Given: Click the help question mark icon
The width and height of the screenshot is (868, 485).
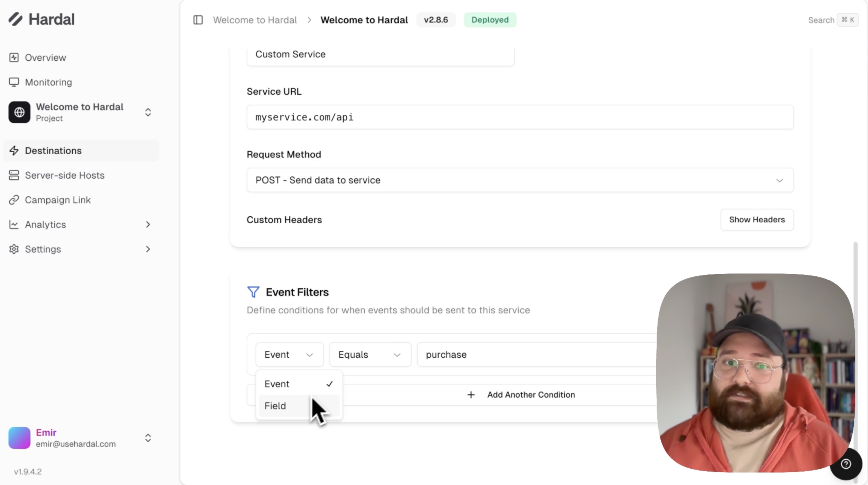Looking at the screenshot, I should click(846, 464).
